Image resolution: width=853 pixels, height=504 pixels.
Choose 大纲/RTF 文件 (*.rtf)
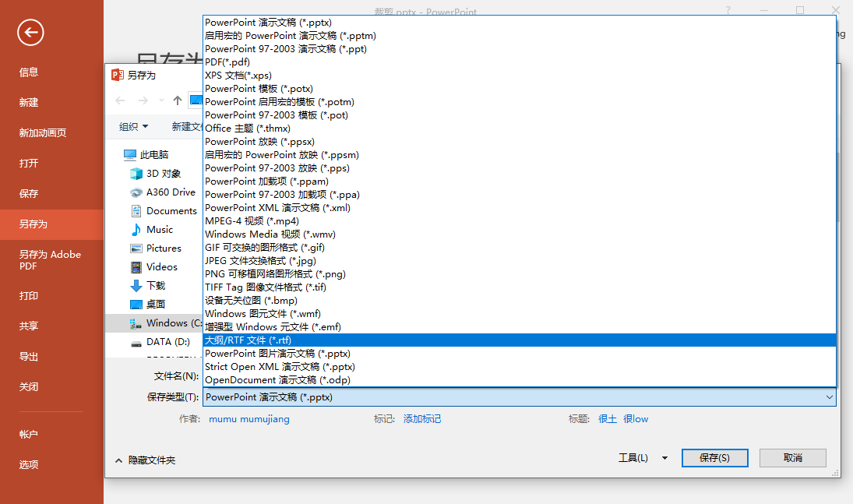pos(519,340)
